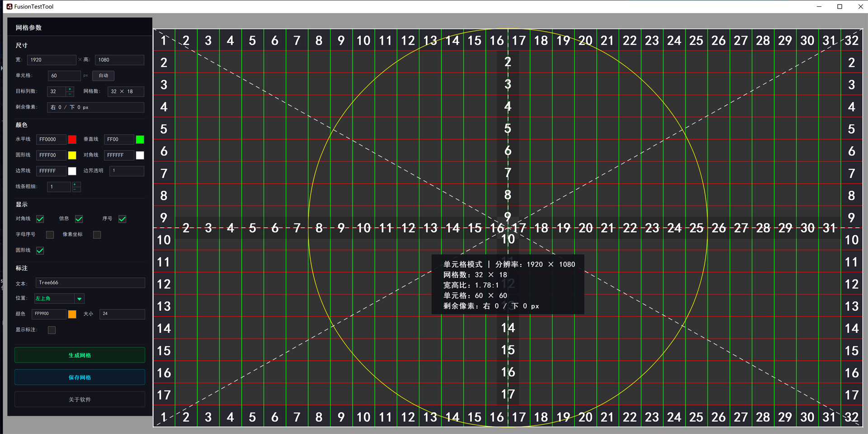The width and height of the screenshot is (868, 434).
Task: Click the 边界线 hex field FFFFFF
Action: (51, 171)
